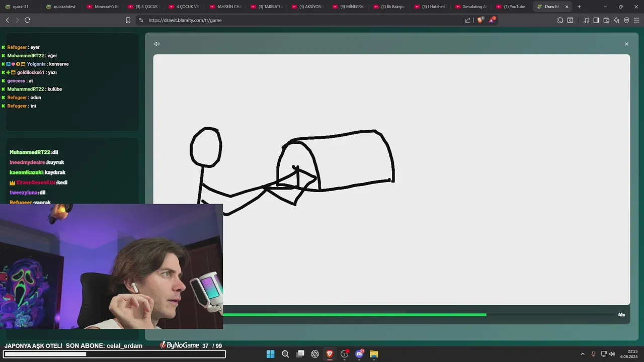Click 'MuhammedRT22 : kulübe' chat message
Image resolution: width=644 pixels, height=362 pixels.
pos(32,89)
